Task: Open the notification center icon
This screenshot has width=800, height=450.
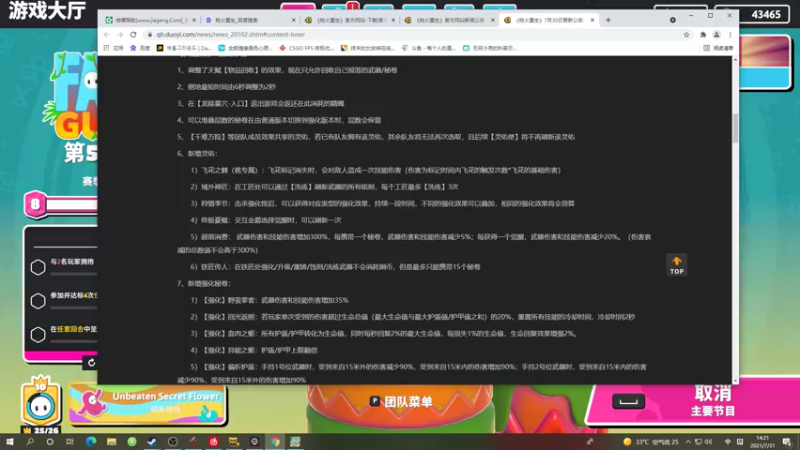Action: tap(787, 442)
